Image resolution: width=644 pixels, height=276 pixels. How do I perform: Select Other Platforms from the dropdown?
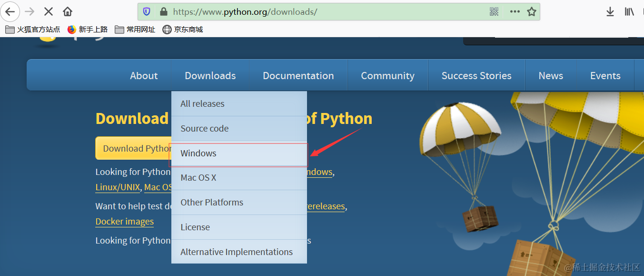click(239, 202)
